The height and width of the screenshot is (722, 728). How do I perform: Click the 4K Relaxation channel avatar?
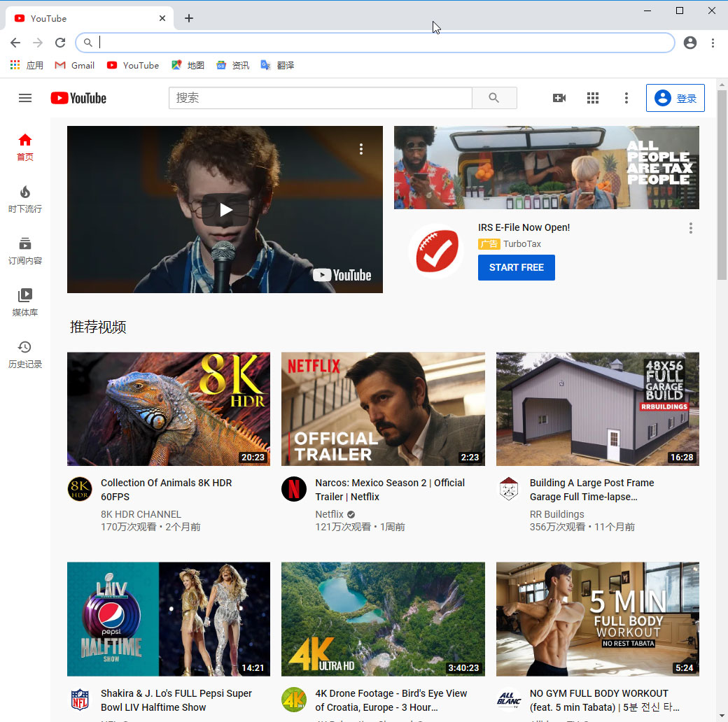294,700
